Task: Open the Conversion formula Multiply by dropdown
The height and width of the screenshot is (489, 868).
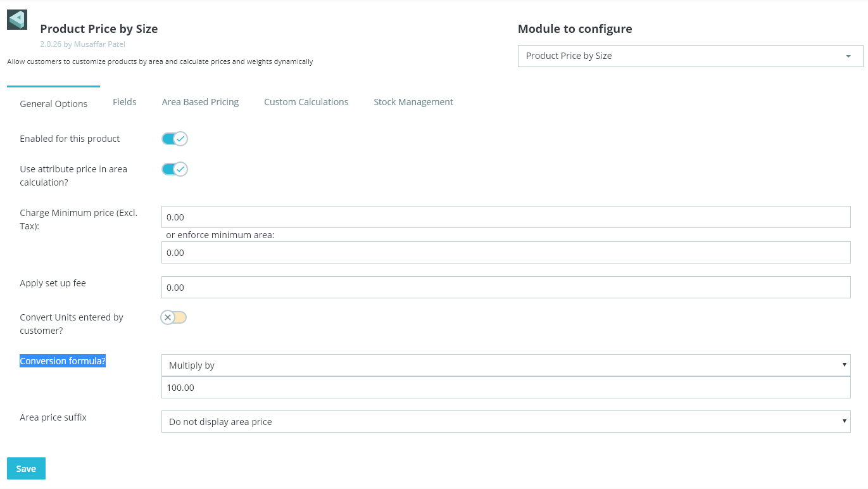Action: click(x=506, y=365)
